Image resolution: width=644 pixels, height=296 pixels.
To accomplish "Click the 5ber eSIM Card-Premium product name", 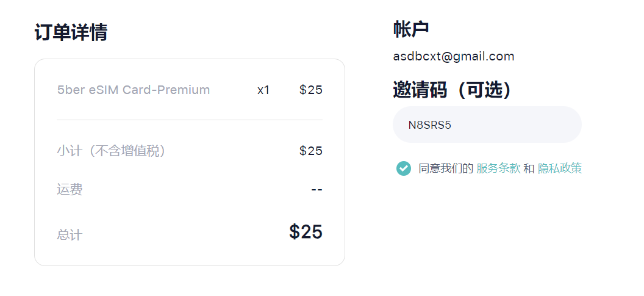I will tap(134, 90).
